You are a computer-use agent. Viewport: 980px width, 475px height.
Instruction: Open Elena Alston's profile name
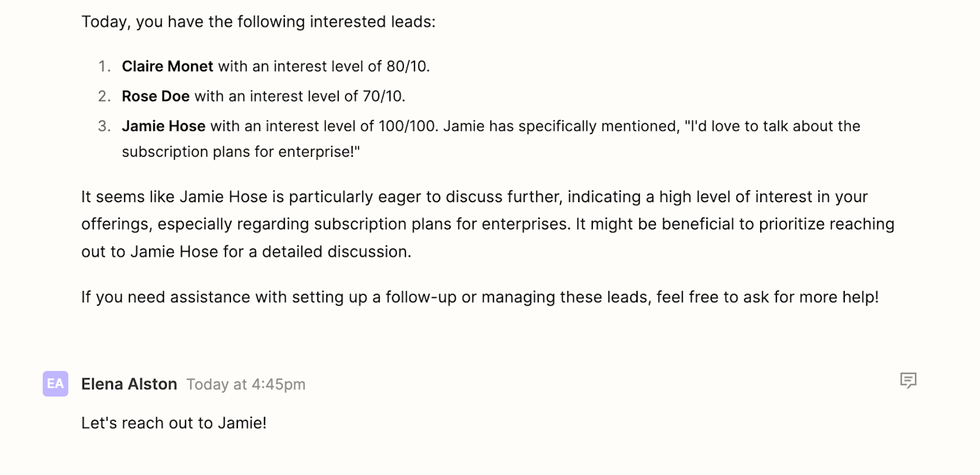129,384
